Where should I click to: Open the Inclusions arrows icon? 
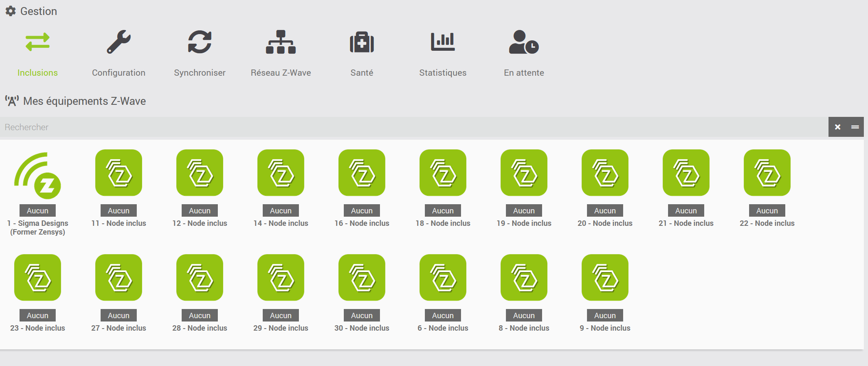pos(37,42)
